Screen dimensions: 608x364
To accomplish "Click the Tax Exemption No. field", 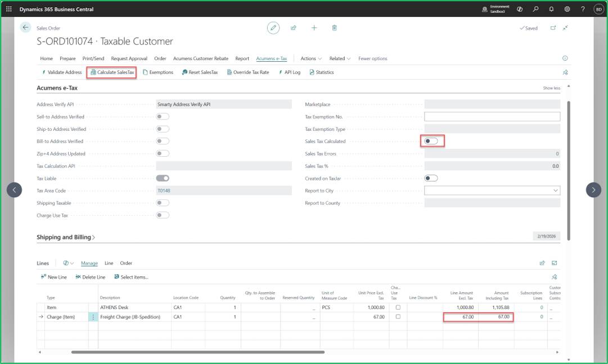I will click(492, 116).
